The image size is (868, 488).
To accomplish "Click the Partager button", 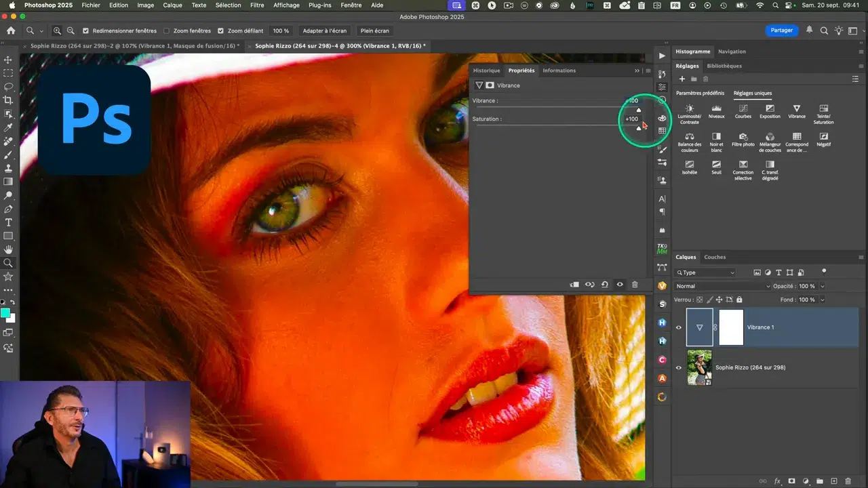I will [781, 30].
